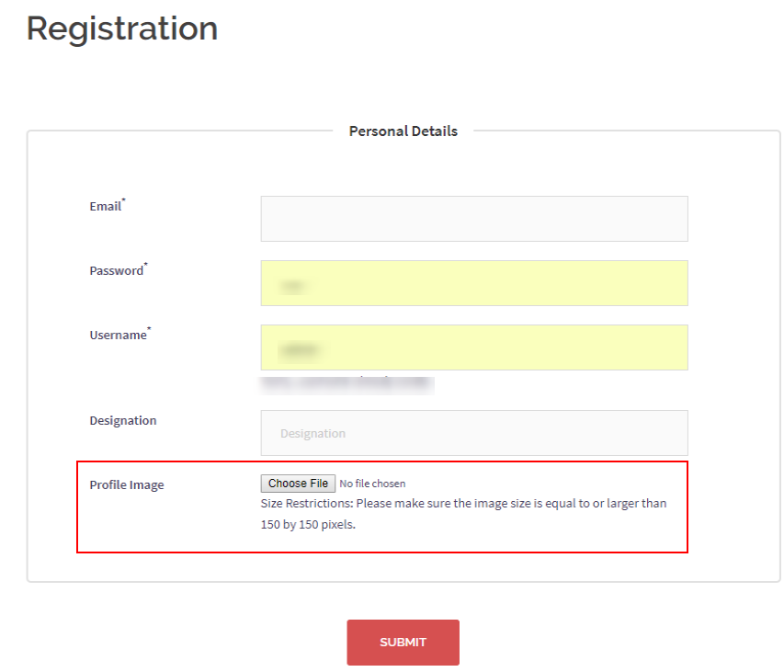Click the Email input field
784x672 pixels.
coord(473,219)
